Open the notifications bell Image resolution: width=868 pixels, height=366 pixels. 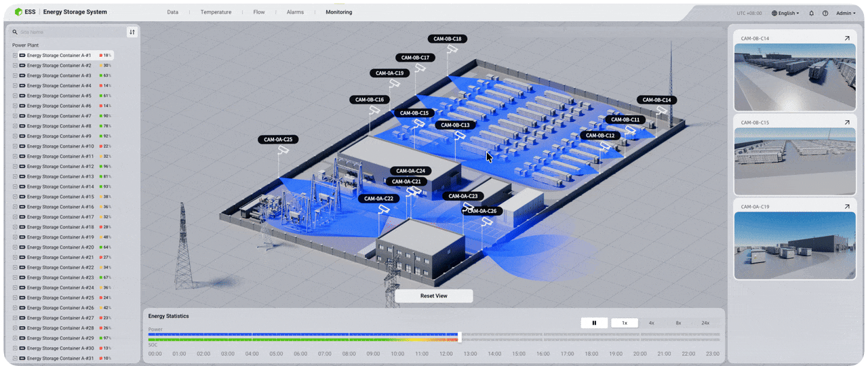812,13
